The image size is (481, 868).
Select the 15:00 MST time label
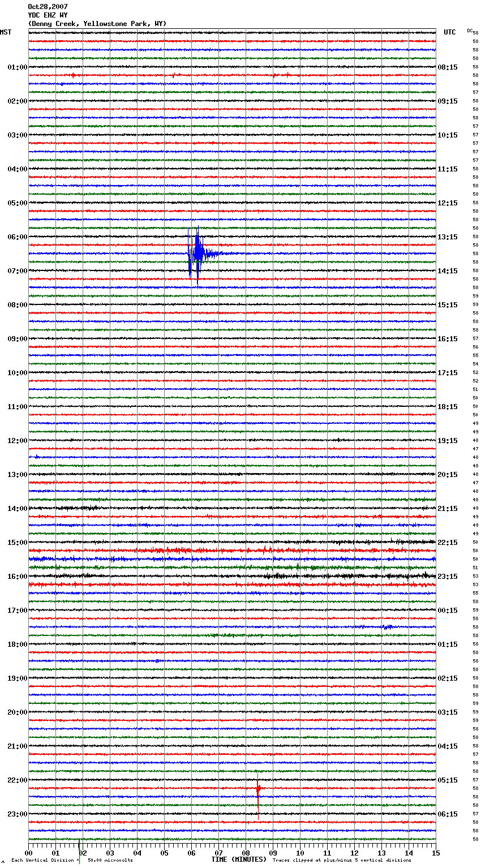point(17,543)
